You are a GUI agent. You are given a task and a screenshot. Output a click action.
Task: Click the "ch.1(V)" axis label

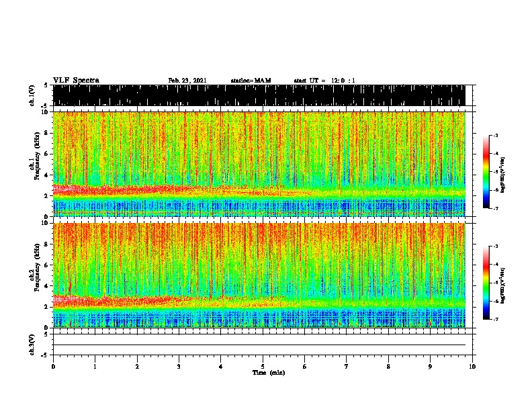pos(32,95)
